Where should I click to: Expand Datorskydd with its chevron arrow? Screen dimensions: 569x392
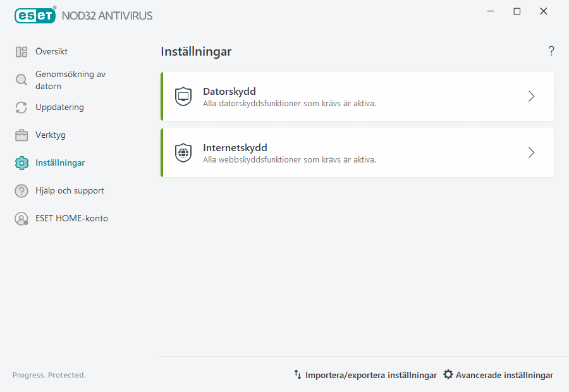531,96
